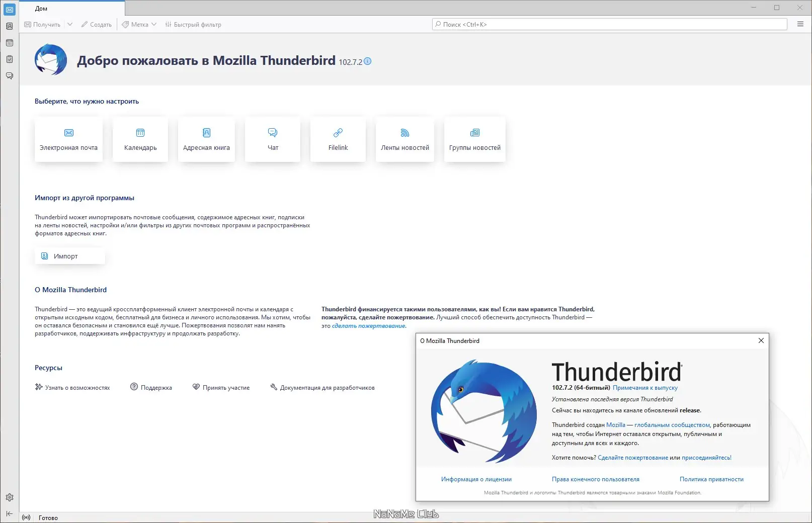
Task: Click the Выберите, что нужно настроить heading
Action: point(87,101)
